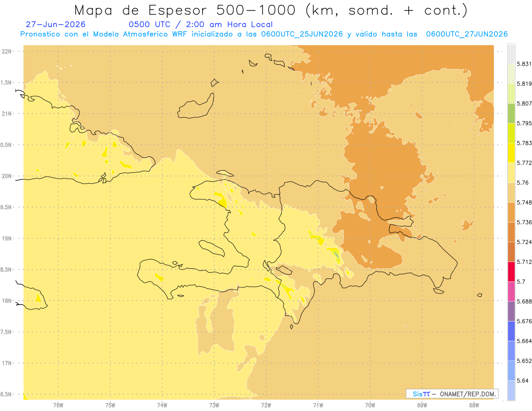Viewport: 532px width, 411px height.
Task: Click the "73W" longitude axis label
Action: (214, 405)
